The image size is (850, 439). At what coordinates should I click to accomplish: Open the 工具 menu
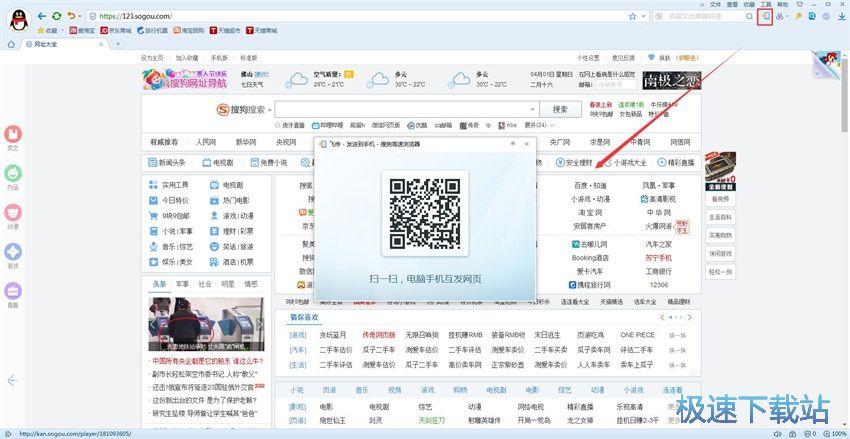click(765, 4)
